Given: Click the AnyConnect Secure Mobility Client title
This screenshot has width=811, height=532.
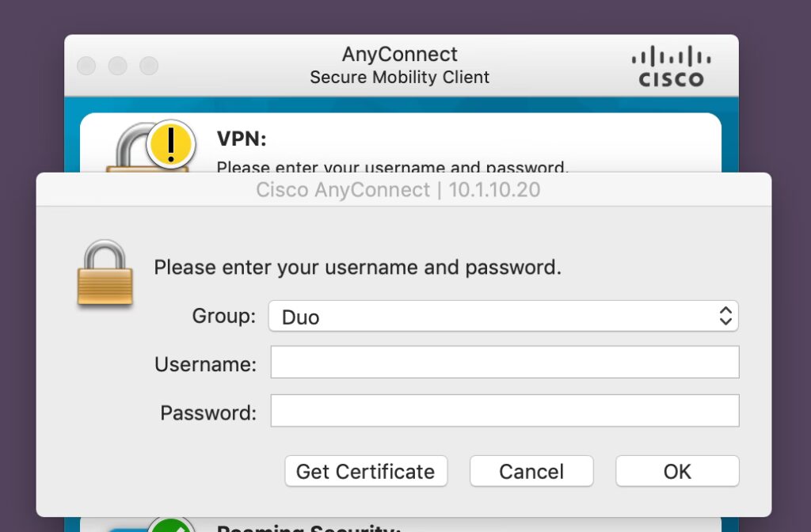Looking at the screenshot, I should coord(399,66).
